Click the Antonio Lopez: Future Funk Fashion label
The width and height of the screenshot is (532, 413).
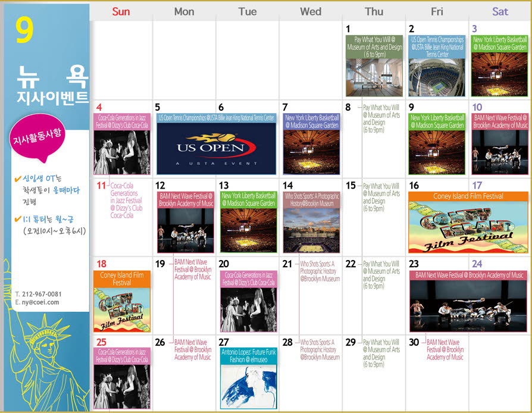point(249,356)
